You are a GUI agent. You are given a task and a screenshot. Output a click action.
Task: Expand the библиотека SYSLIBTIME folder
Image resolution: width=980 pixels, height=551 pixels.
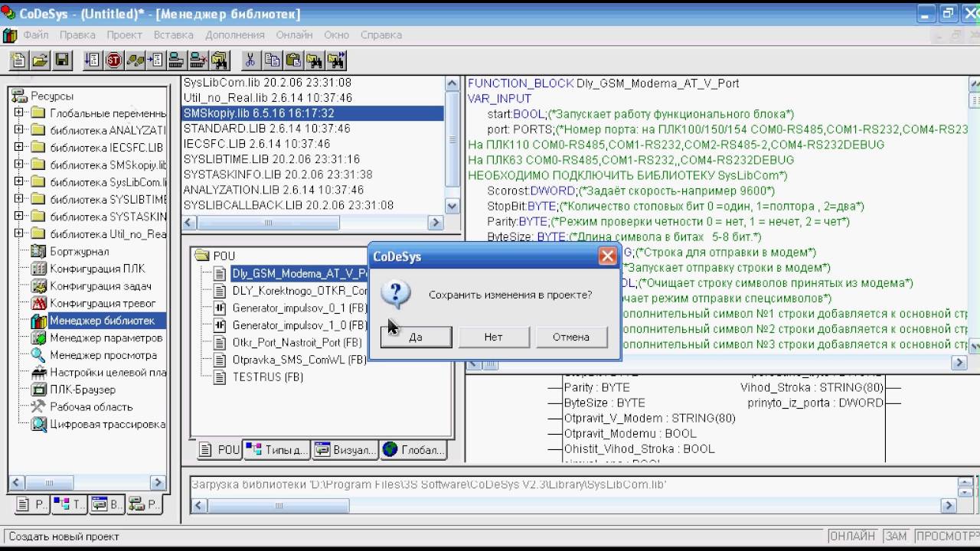pyautogui.click(x=19, y=200)
